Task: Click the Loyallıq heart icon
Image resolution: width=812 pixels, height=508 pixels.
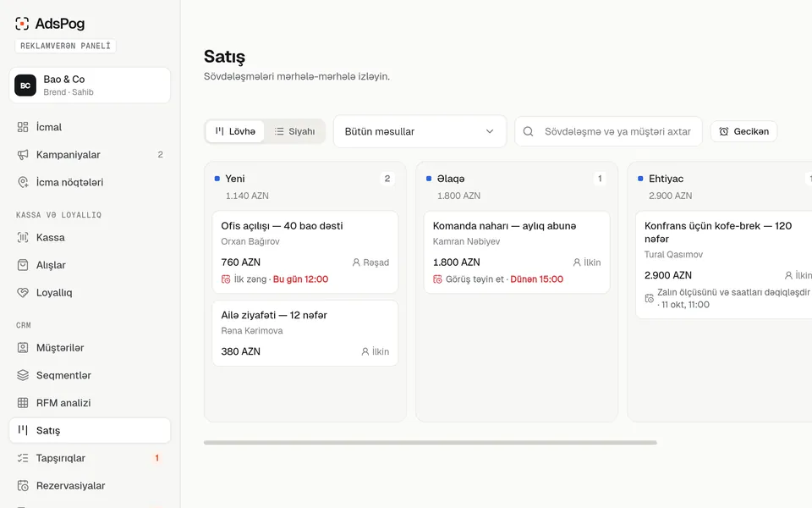Action: (23, 292)
